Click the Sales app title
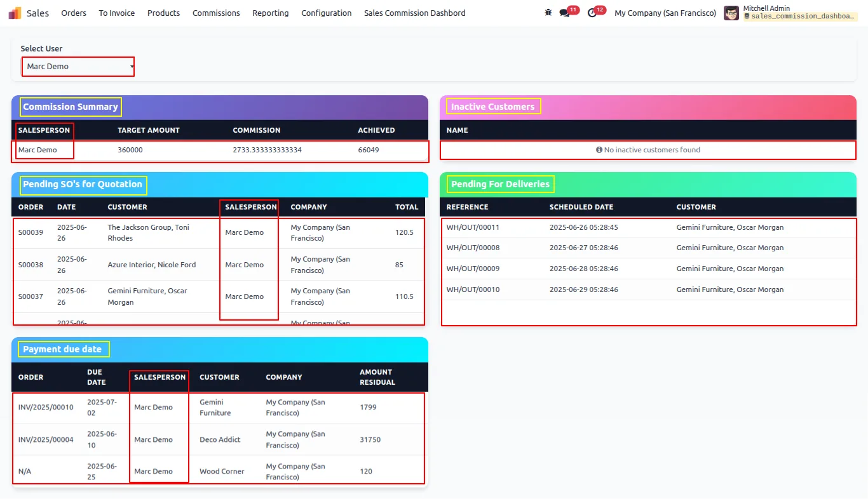The width and height of the screenshot is (868, 499). coord(37,13)
